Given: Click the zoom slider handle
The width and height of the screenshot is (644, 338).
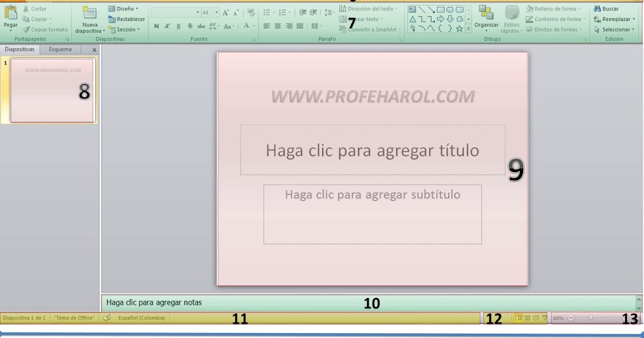Looking at the screenshot, I should [591, 318].
